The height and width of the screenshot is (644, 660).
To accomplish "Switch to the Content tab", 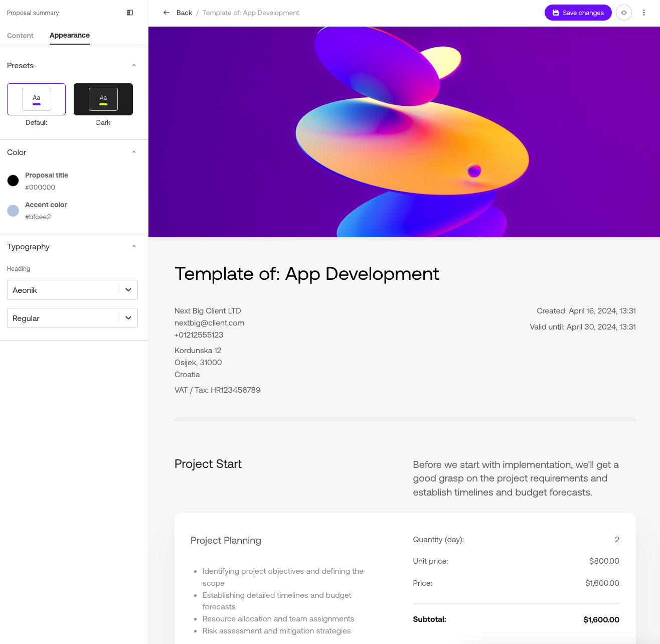I will (x=20, y=36).
